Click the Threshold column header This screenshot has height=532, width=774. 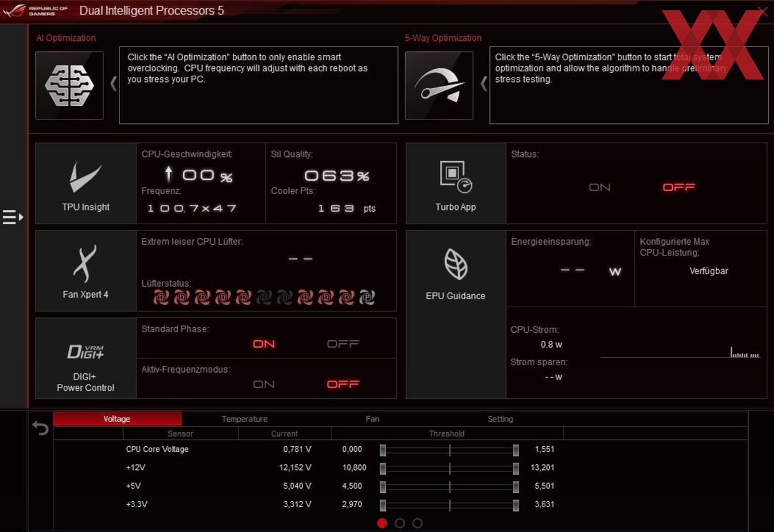pyautogui.click(x=447, y=434)
